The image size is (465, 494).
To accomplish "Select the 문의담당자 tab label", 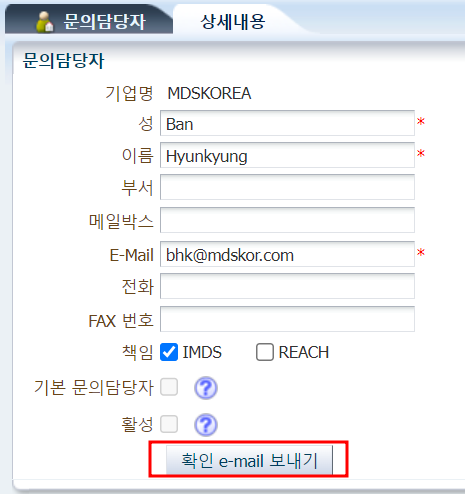I will (x=104, y=22).
